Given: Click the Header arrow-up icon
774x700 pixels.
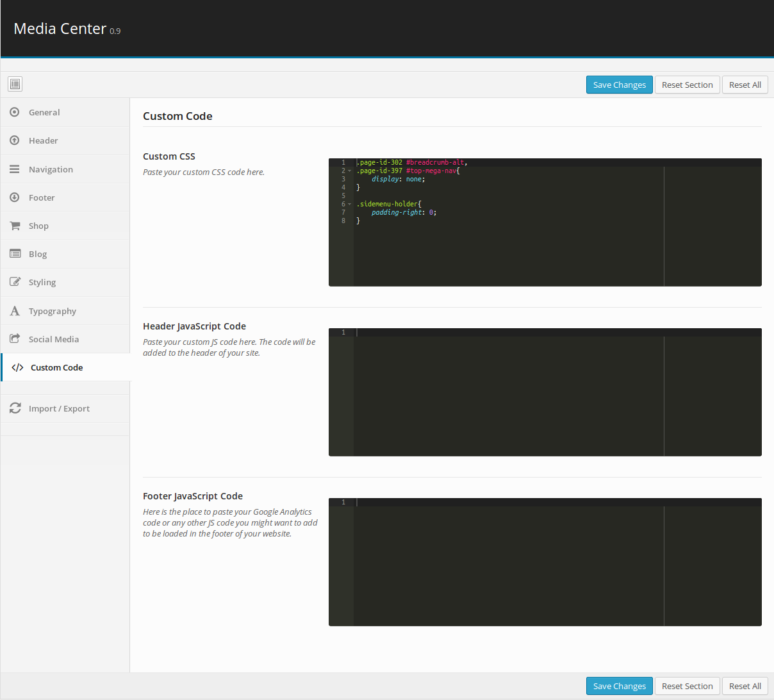Looking at the screenshot, I should click(15, 140).
